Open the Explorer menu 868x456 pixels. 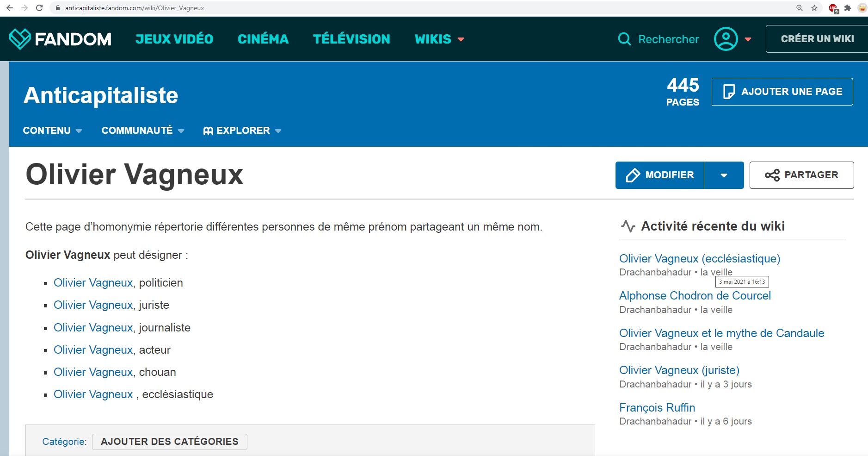242,131
